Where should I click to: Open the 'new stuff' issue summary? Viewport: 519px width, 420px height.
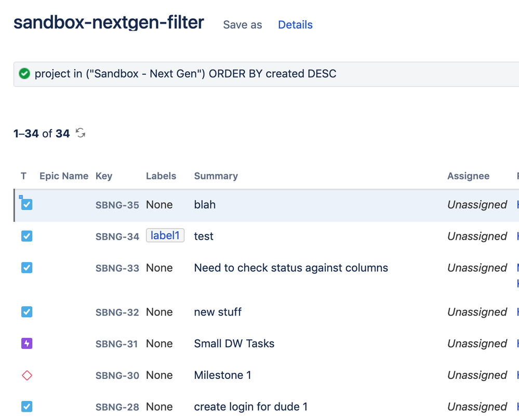pyautogui.click(x=218, y=312)
